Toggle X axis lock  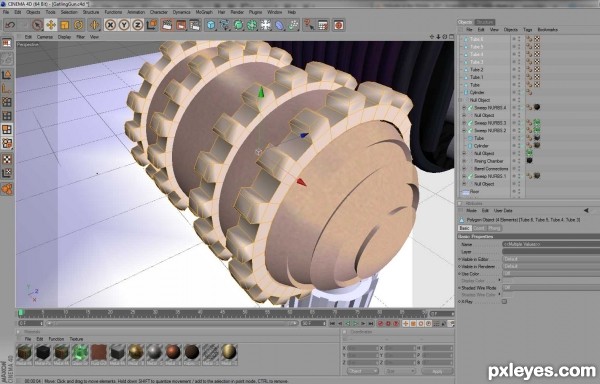click(110, 25)
